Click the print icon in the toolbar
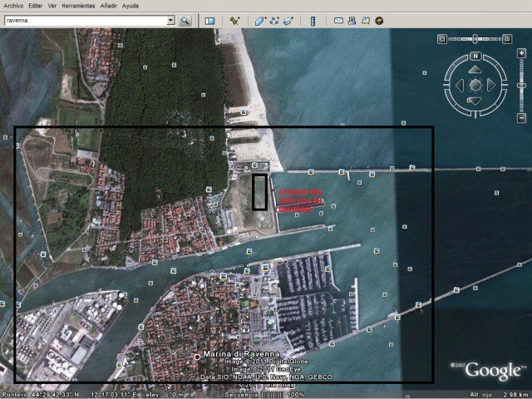The height and width of the screenshot is (399, 532). 352,20
